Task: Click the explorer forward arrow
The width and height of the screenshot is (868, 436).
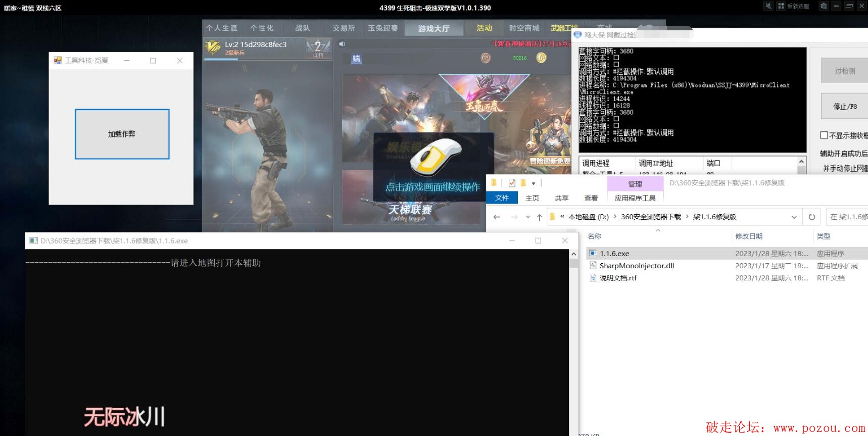Action: pos(514,217)
